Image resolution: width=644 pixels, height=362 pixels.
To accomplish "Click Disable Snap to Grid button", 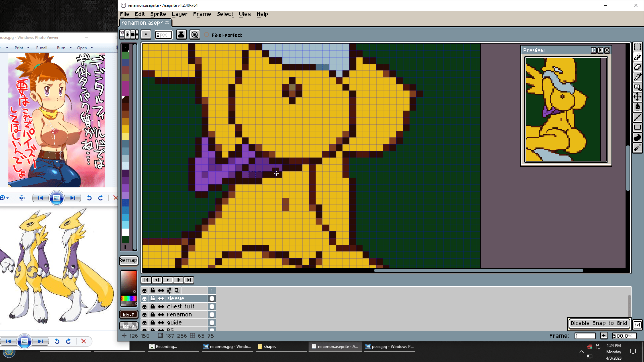I will [599, 323].
